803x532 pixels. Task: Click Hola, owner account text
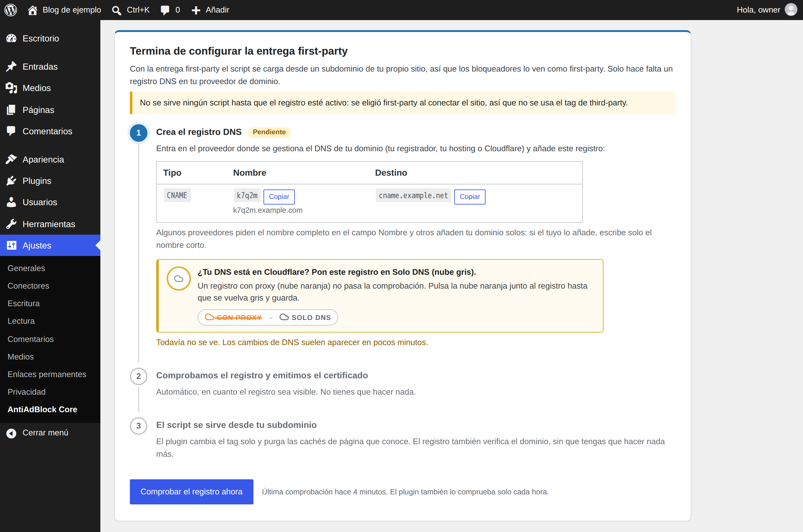click(758, 10)
